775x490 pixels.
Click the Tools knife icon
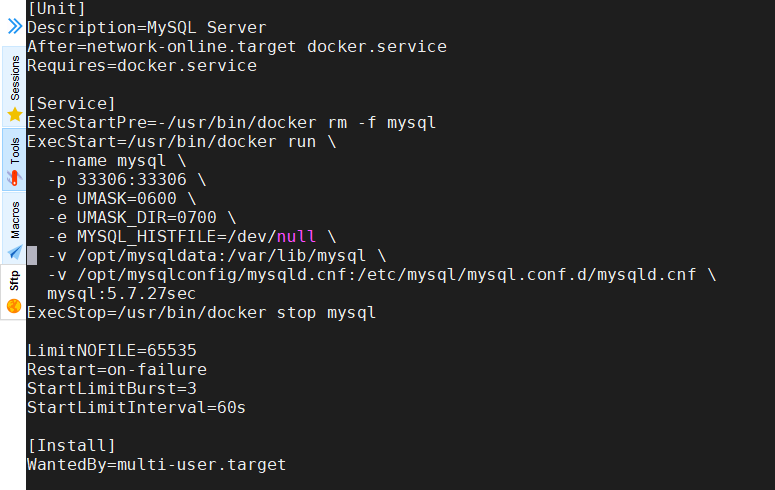tap(14, 178)
